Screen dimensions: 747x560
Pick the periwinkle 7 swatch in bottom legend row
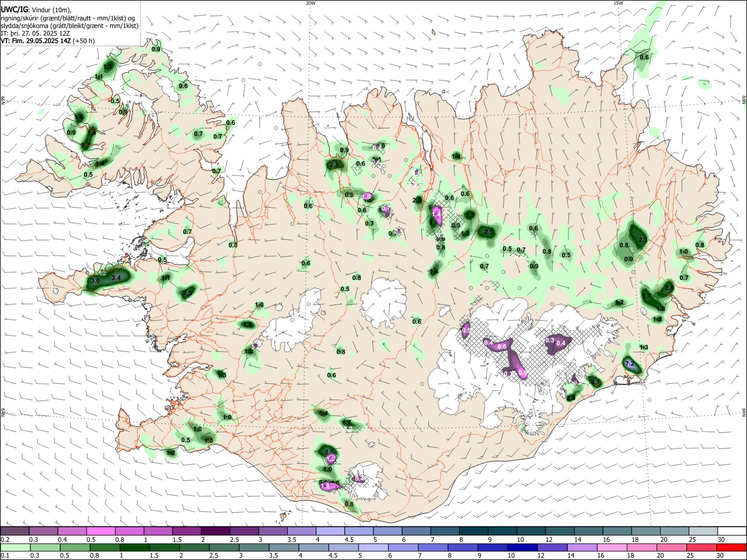tap(432, 548)
